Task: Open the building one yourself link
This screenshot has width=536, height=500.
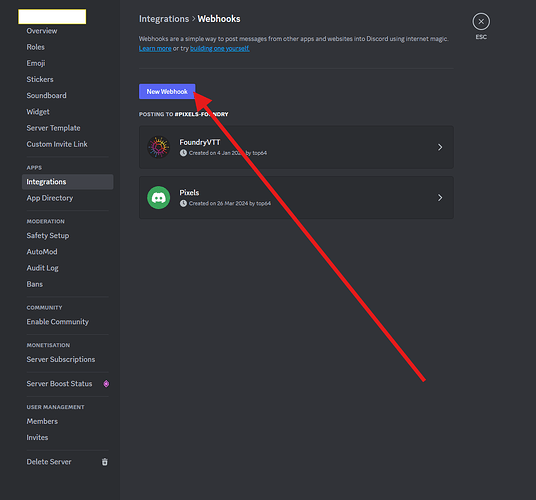Action: point(220,49)
